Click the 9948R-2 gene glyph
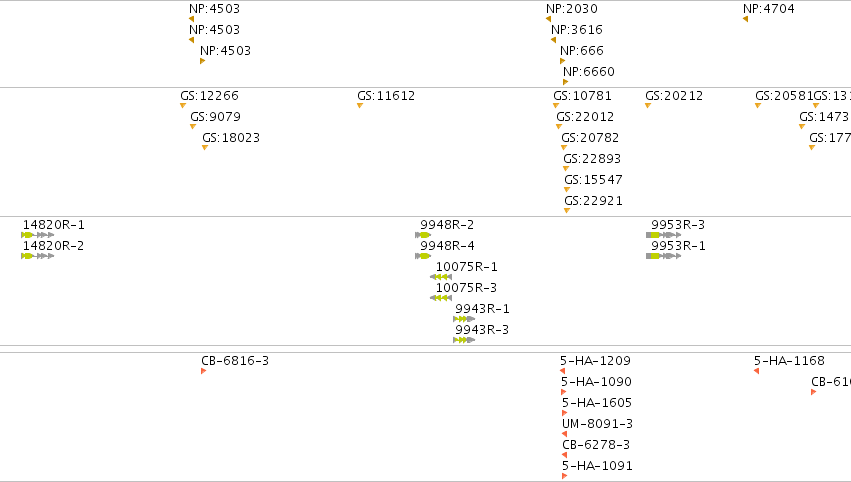This screenshot has width=851, height=482. [423, 235]
